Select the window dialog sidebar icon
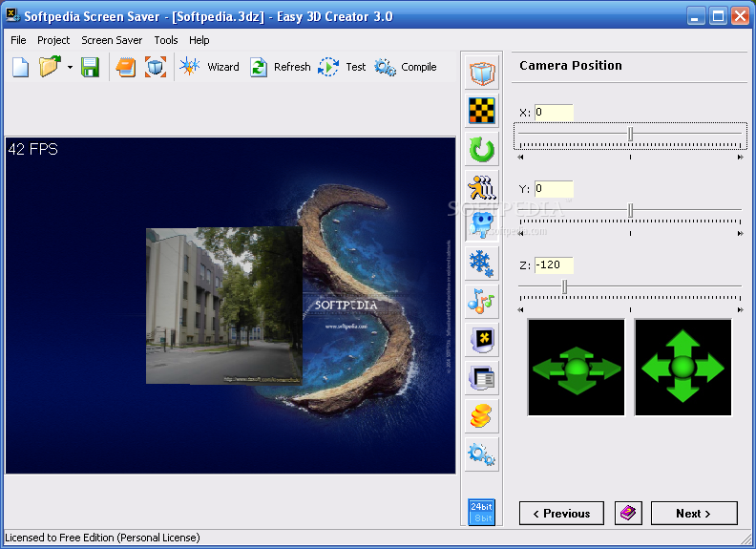Image resolution: width=756 pixels, height=549 pixels. click(482, 378)
